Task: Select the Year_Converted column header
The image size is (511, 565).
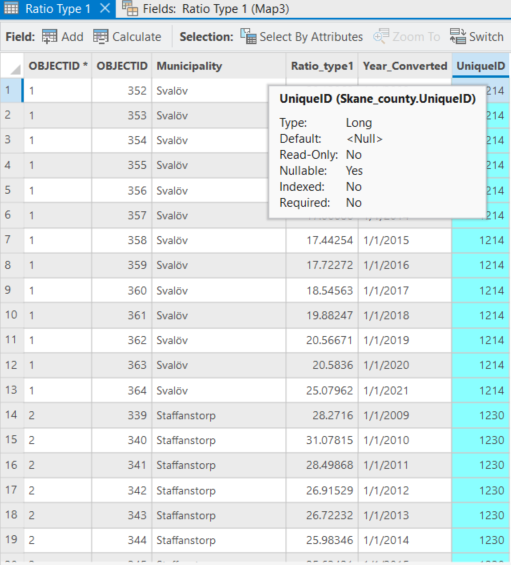Action: tap(405, 66)
